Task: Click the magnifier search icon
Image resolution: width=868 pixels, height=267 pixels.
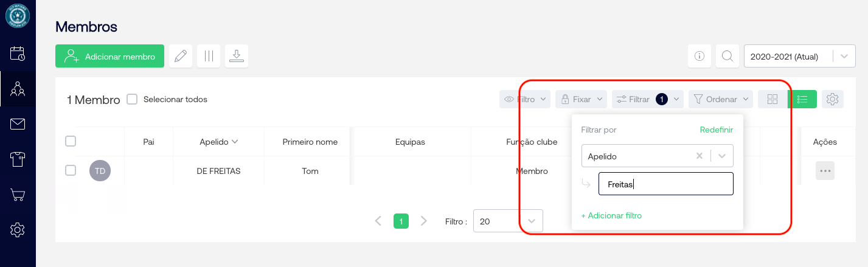Action: click(x=727, y=57)
